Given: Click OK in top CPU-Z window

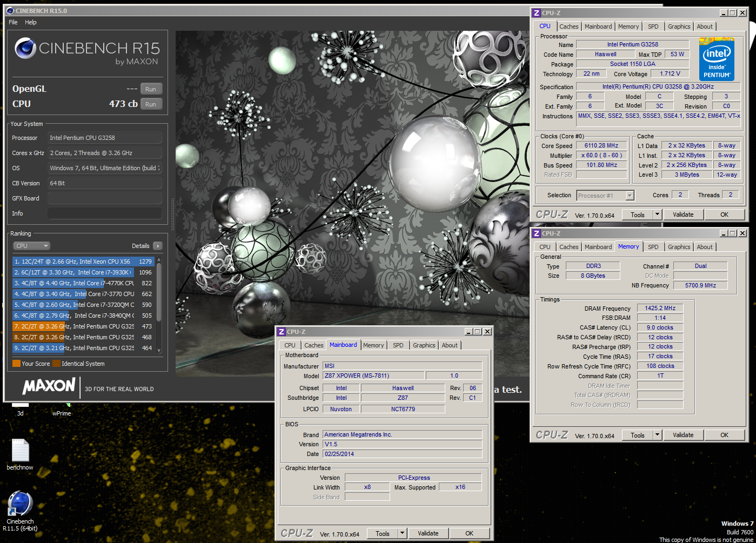Looking at the screenshot, I should point(724,214).
